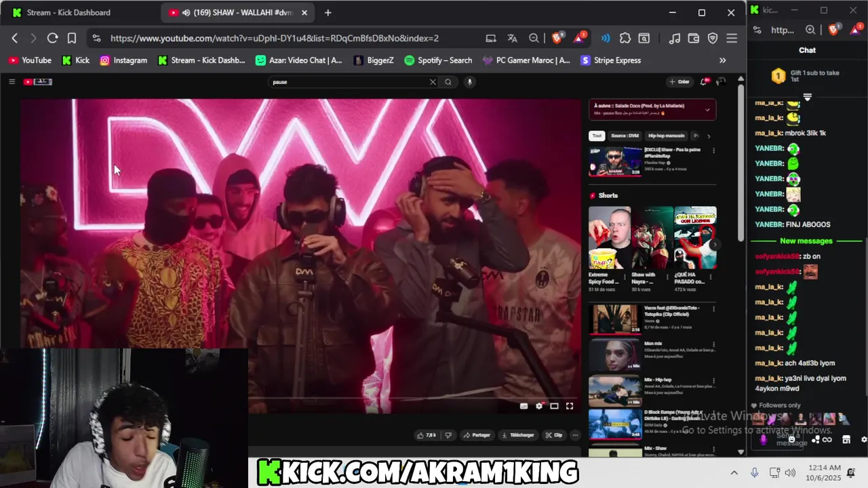Click infinity icon in Kick chat bar

(x=827, y=439)
